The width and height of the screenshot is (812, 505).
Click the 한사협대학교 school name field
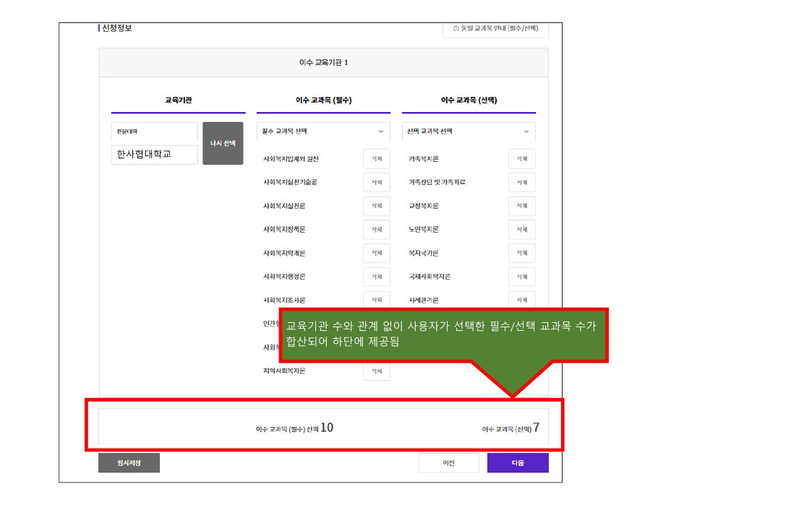154,154
